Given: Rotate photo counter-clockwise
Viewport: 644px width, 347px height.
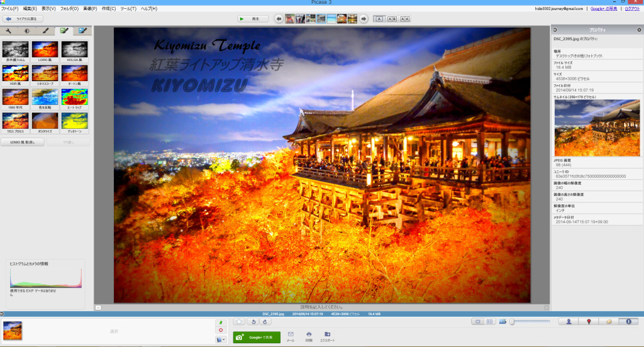Looking at the screenshot, I should point(253,321).
